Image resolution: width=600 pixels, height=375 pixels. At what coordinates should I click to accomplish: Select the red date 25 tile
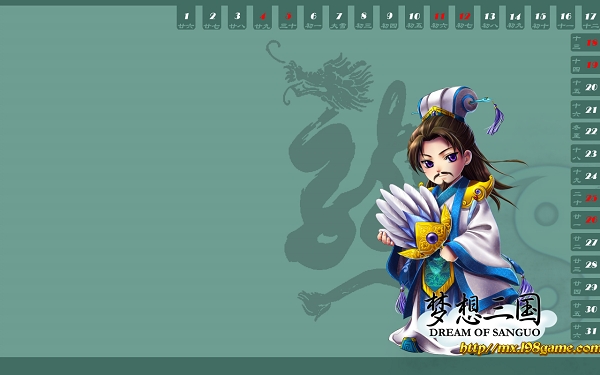pos(585,198)
